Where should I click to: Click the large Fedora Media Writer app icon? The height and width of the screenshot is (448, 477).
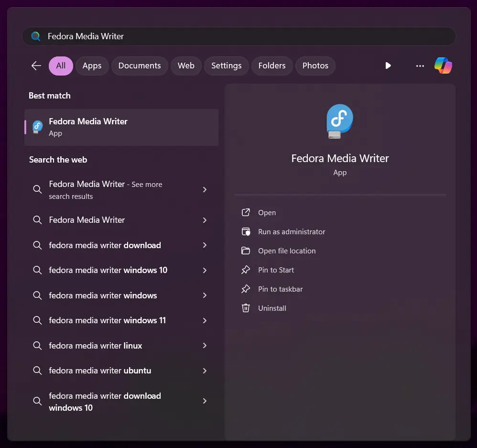(339, 121)
